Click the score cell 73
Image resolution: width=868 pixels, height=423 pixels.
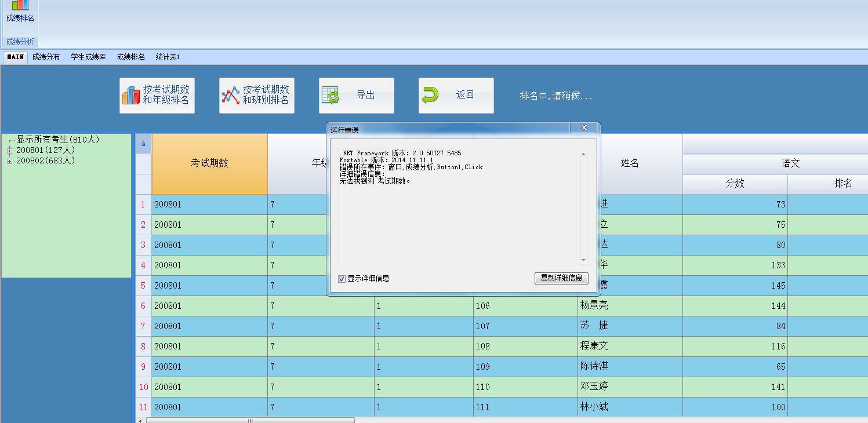pos(735,205)
